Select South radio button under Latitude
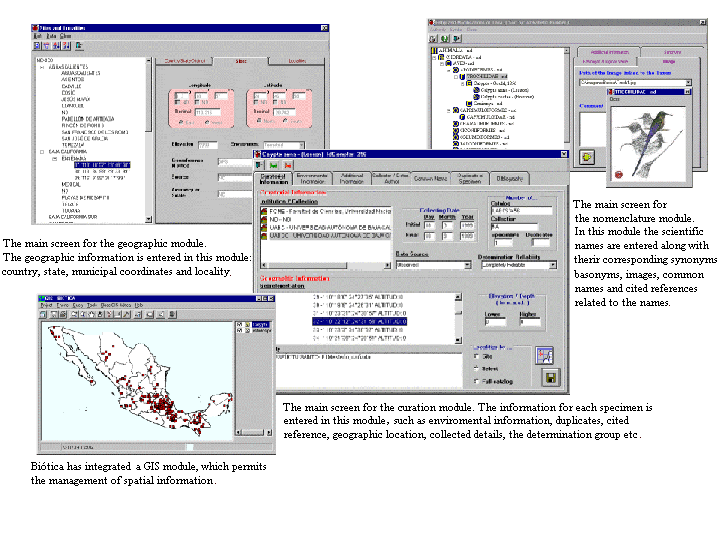Screen dimensions: 719x539 pos(286,121)
